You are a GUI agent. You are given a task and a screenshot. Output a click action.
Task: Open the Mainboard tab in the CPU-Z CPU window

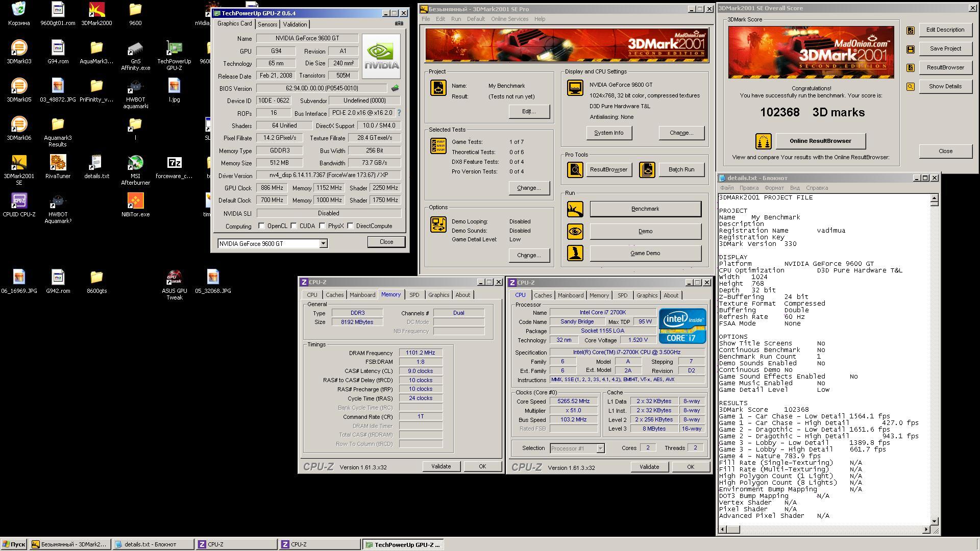coord(570,295)
